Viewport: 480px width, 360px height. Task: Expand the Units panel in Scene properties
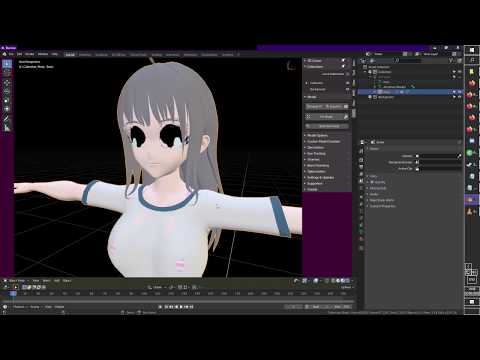[x=373, y=176]
